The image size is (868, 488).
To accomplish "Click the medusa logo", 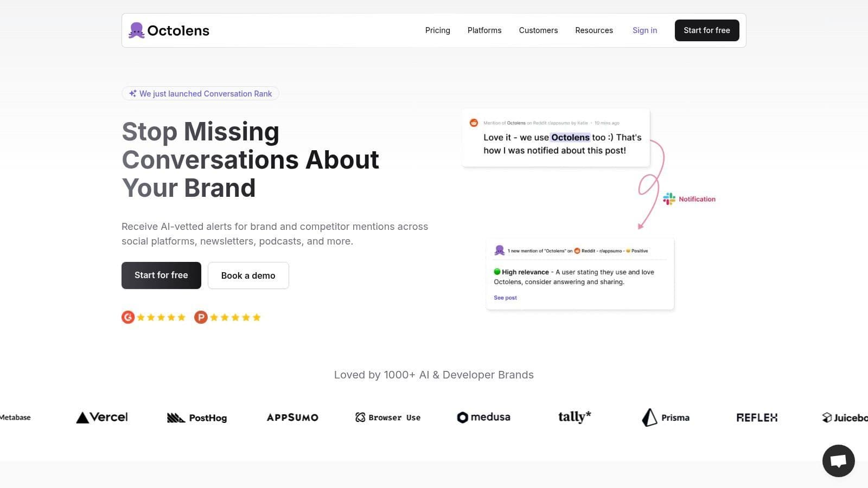I will pos(483,417).
